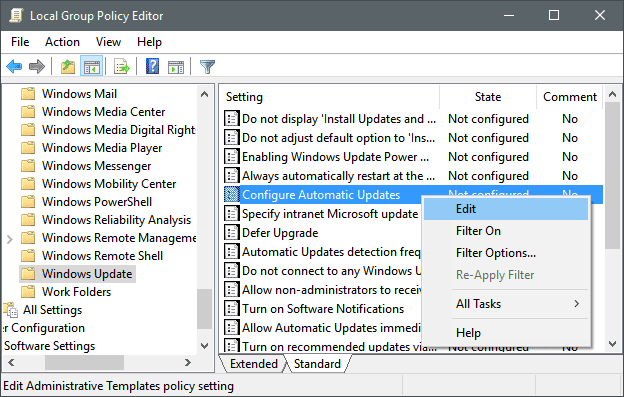The height and width of the screenshot is (397, 624).
Task: Switch to the Extended tab
Action: (x=254, y=364)
